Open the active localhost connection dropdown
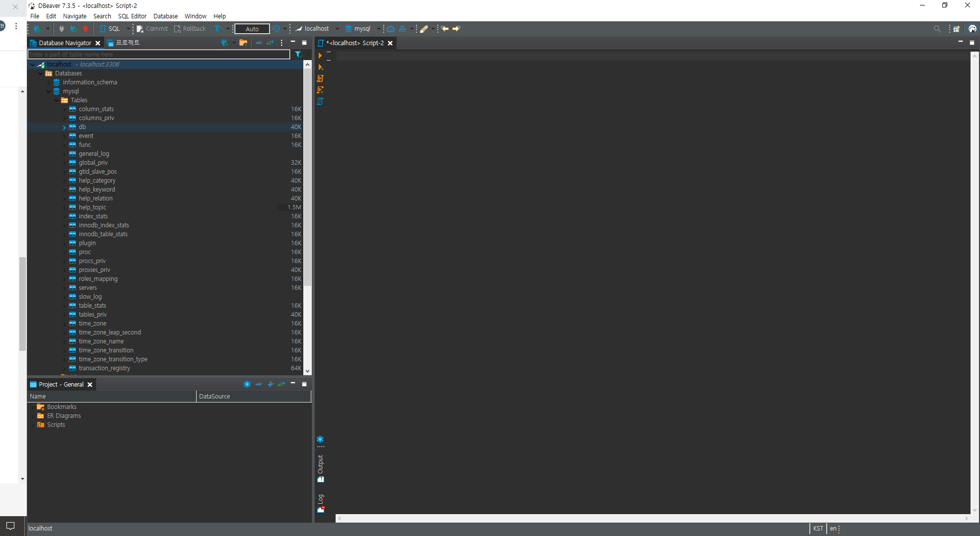Viewport: 980px width, 536px height. (337, 29)
